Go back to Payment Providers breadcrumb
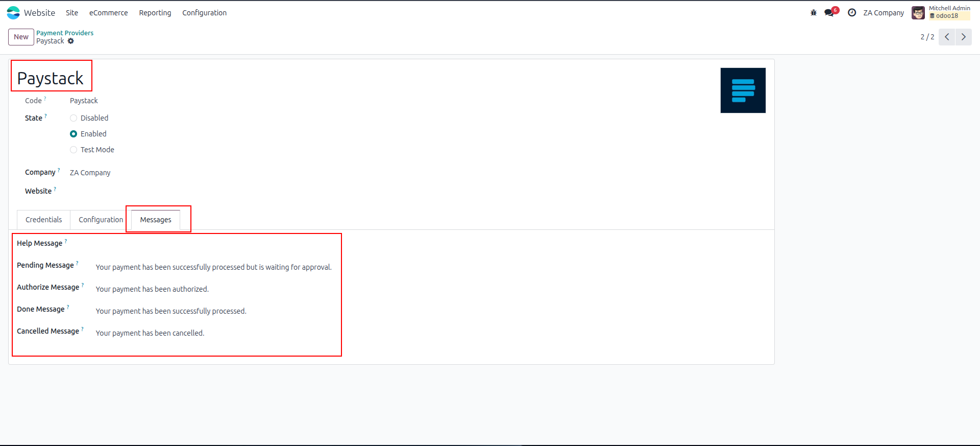The width and height of the screenshot is (980, 446). click(65, 33)
